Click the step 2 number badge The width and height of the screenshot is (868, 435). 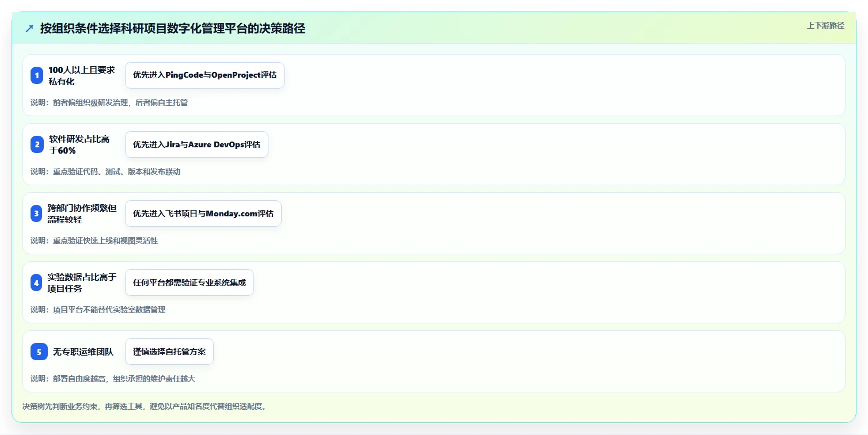37,144
